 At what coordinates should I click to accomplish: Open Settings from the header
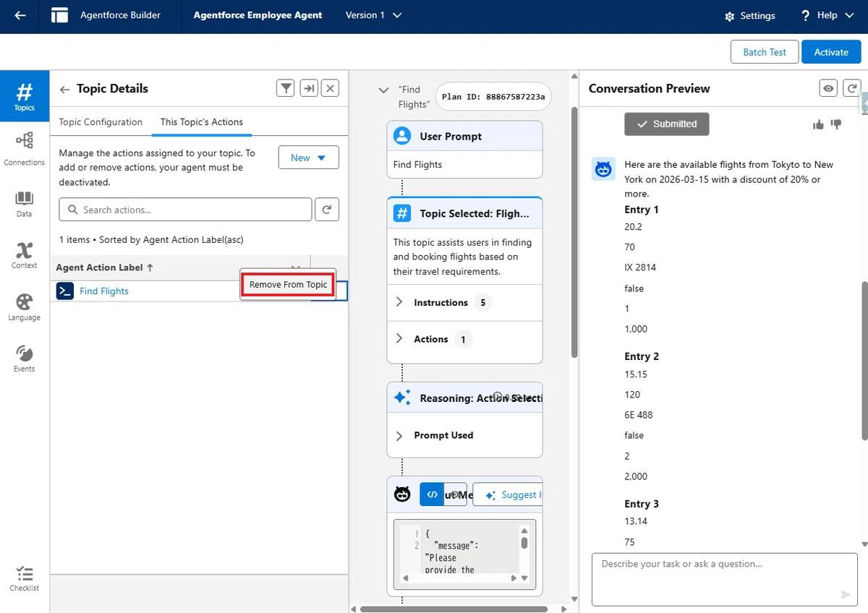coord(750,16)
